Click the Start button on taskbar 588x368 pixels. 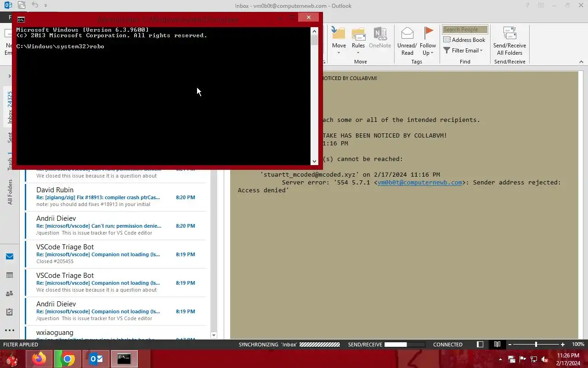11,359
